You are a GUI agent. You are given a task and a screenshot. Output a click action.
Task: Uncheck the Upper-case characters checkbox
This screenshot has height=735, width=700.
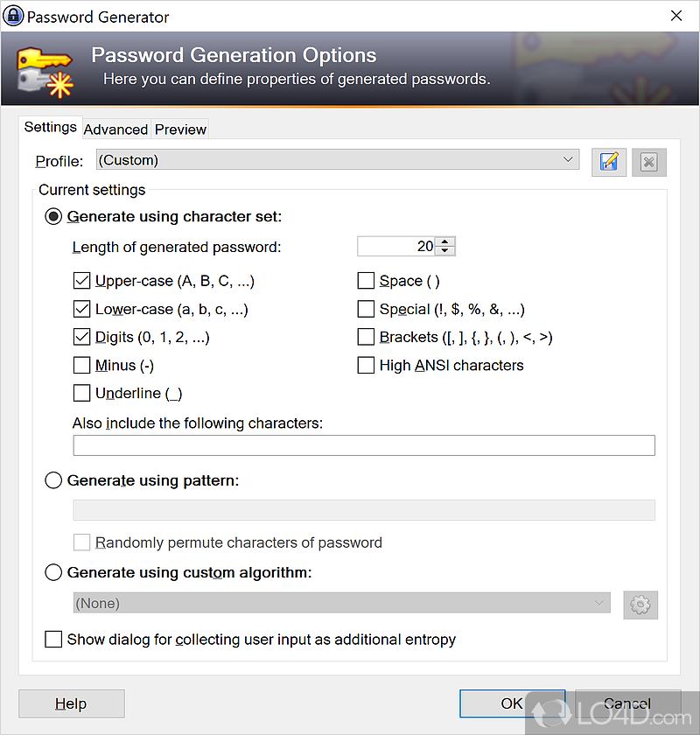coord(82,281)
